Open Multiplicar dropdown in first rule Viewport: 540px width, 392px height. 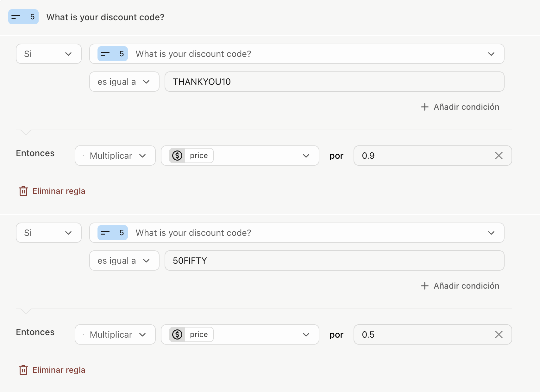pyautogui.click(x=115, y=156)
